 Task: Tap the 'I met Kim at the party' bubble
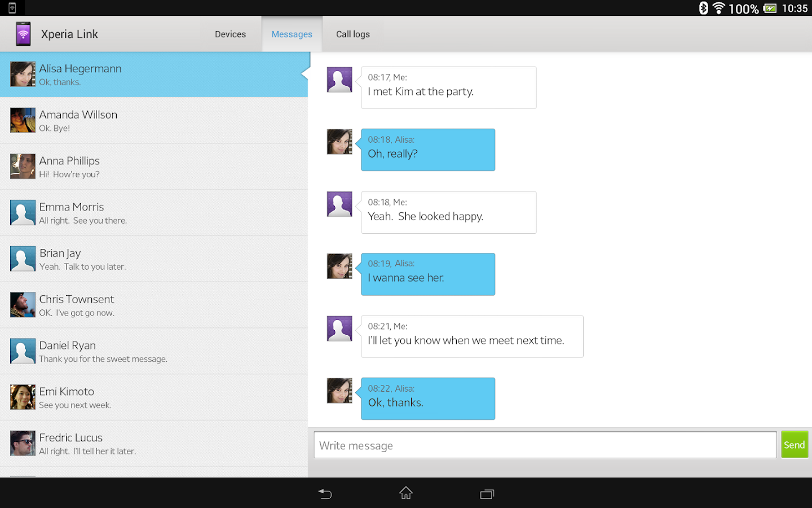448,87
